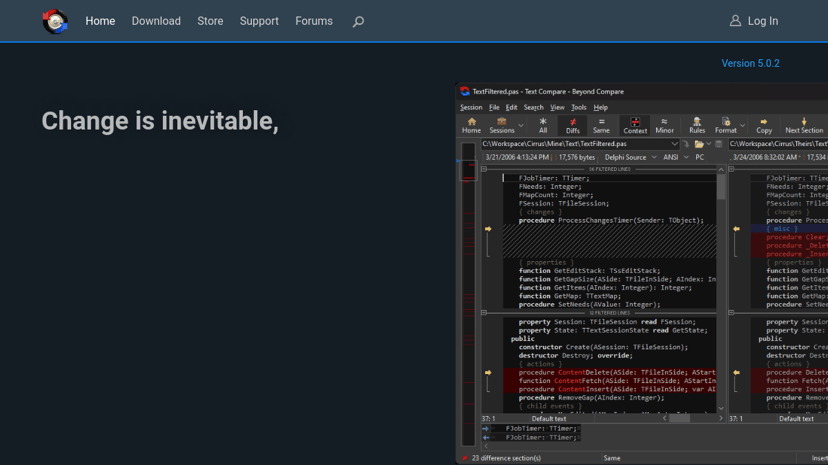Click right pane copy arrow at misc section
This screenshot has width=828, height=465.
[x=736, y=229]
